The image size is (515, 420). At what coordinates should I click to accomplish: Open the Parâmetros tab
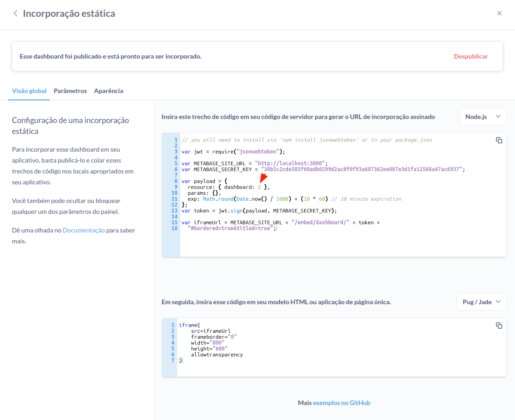[70, 91]
